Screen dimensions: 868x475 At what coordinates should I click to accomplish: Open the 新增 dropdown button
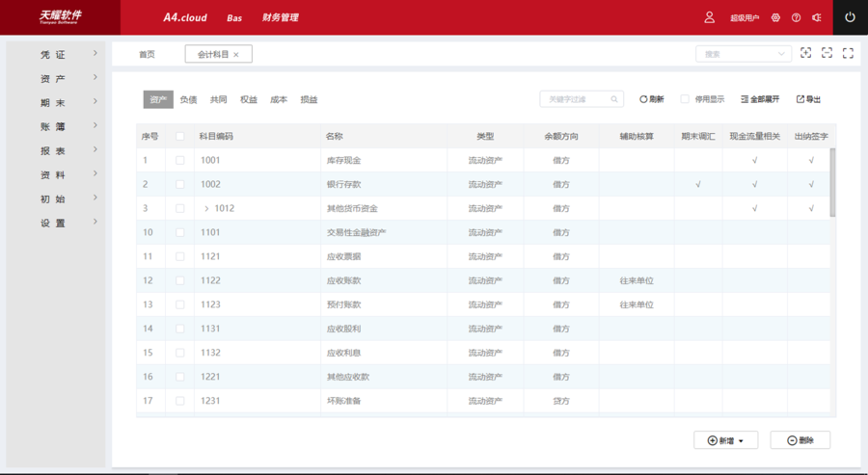tap(725, 440)
